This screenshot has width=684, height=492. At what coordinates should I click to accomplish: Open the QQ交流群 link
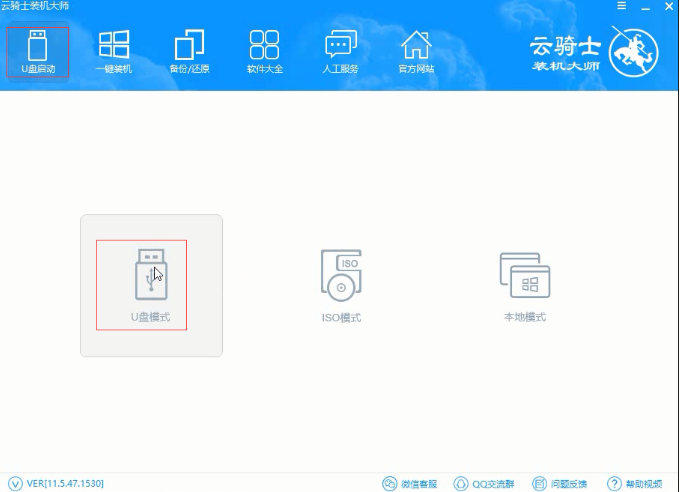[484, 483]
